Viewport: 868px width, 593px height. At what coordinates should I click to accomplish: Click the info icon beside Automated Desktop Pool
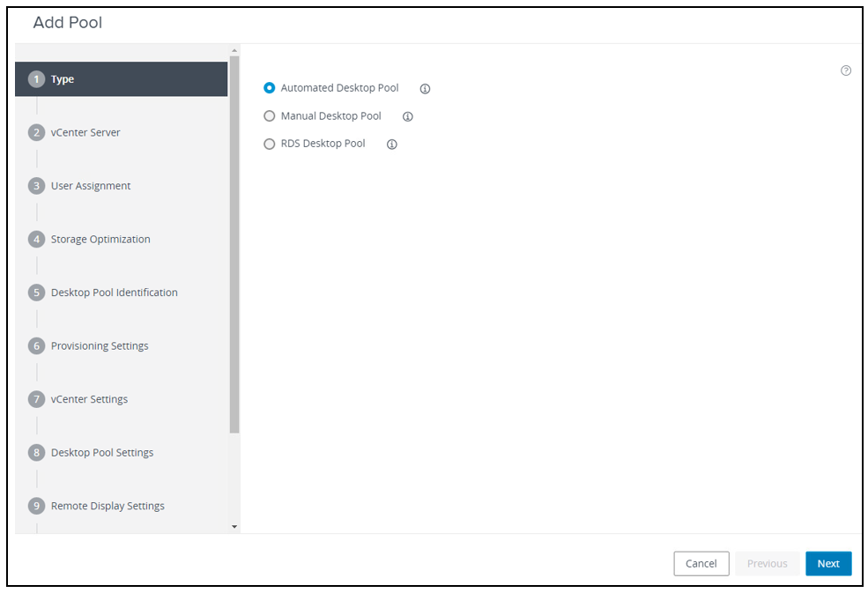point(425,88)
